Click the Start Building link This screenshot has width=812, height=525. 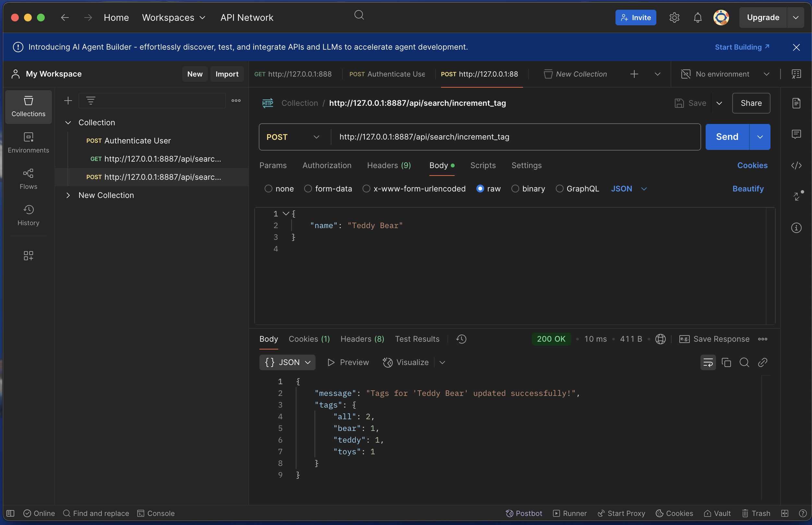742,47
